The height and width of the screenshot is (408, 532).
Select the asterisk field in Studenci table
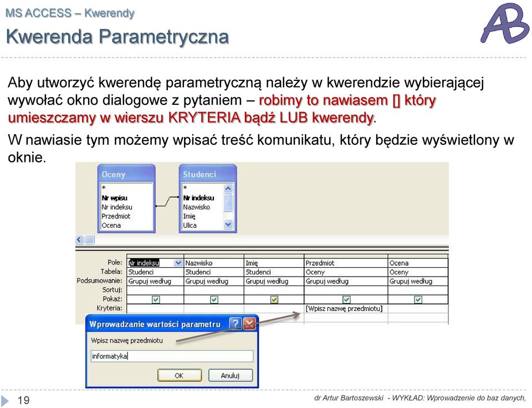tap(185, 188)
